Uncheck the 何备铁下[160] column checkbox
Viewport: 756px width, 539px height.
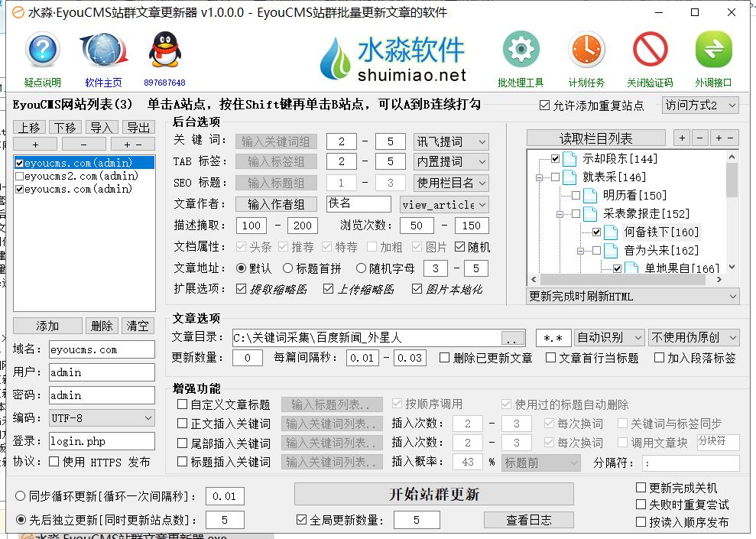(595, 232)
